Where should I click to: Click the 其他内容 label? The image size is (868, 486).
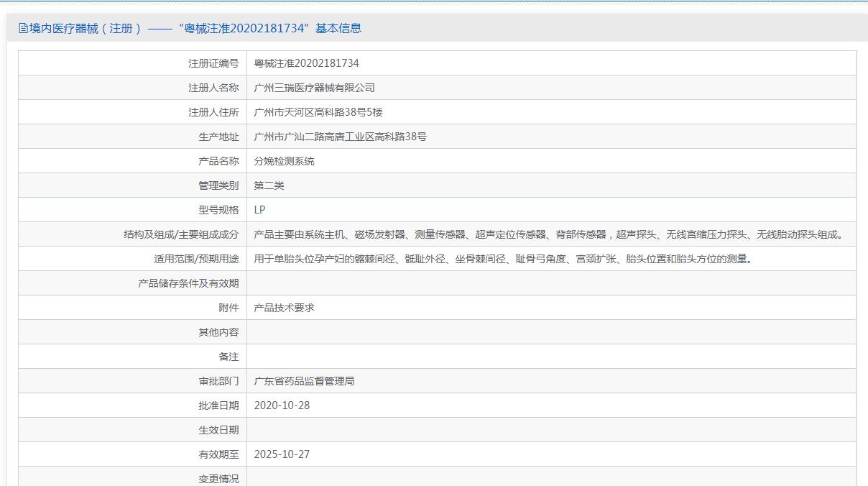pos(218,332)
